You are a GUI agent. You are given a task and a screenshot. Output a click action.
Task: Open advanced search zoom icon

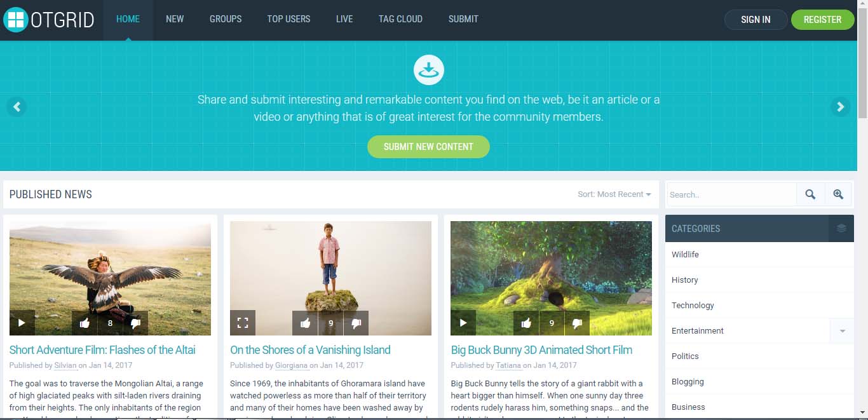(x=838, y=194)
